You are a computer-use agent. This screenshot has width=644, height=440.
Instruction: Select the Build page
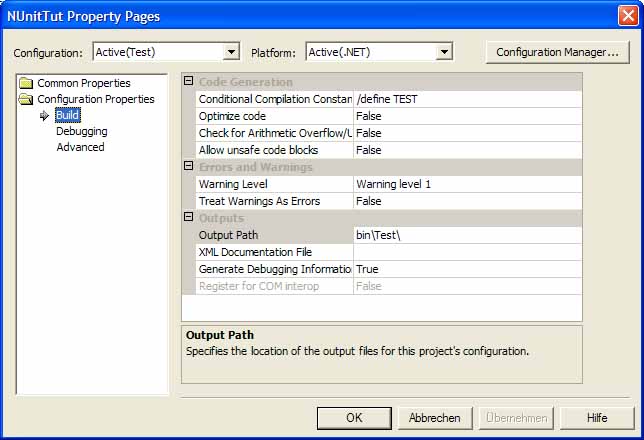pyautogui.click(x=67, y=115)
